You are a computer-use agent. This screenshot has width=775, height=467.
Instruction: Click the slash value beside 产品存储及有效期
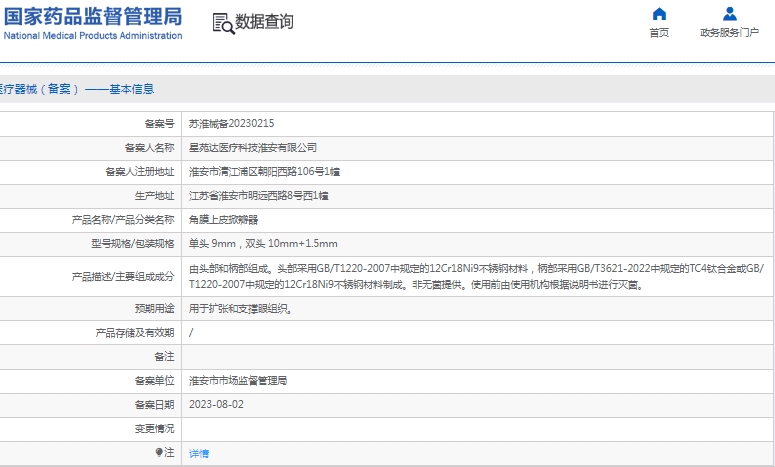coord(191,333)
